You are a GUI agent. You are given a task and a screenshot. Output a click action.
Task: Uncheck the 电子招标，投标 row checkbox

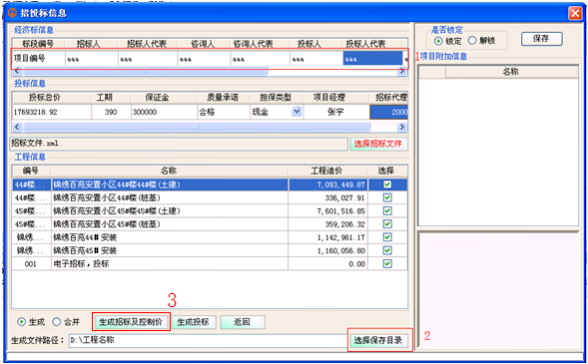(x=387, y=263)
